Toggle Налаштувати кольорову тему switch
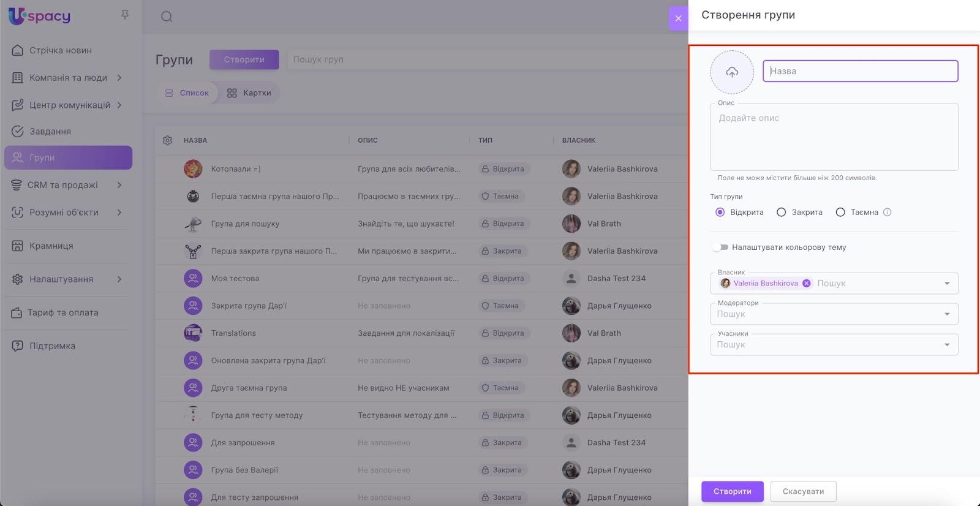 (720, 247)
